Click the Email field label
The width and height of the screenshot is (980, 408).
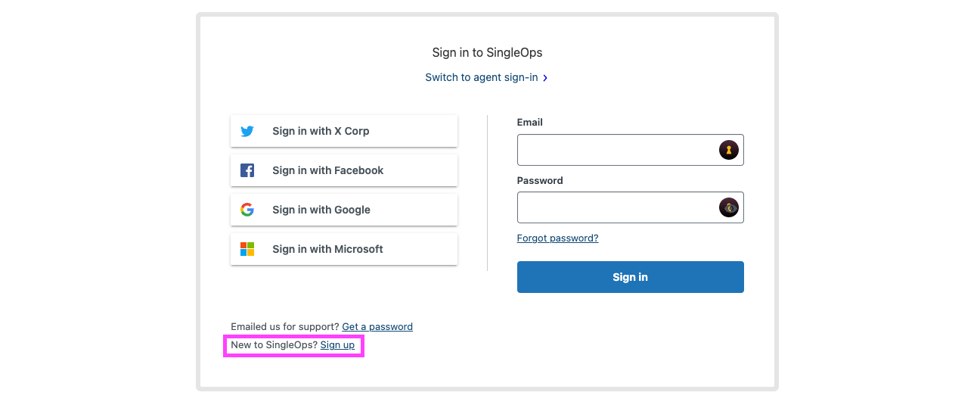click(x=530, y=122)
